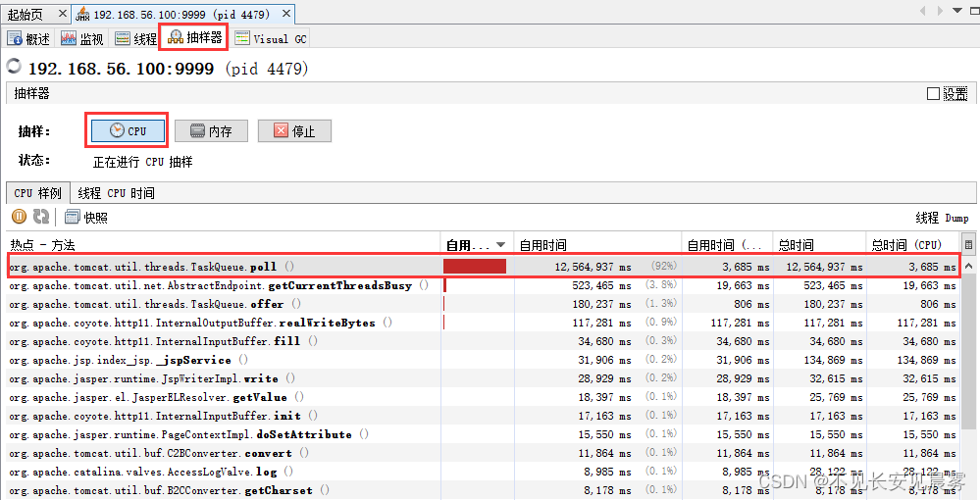
Task: Stop sampling with the 停止 button
Action: tap(294, 130)
